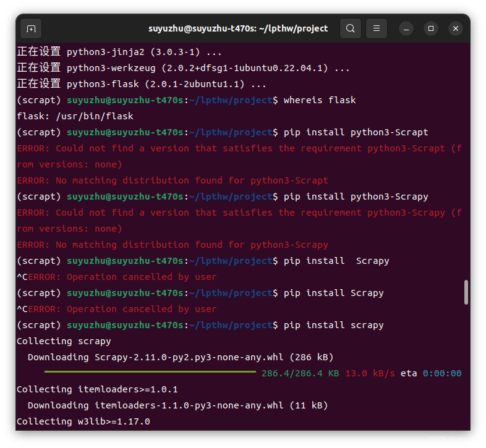Click 'pip install python3-Scrapt' command

356,132
